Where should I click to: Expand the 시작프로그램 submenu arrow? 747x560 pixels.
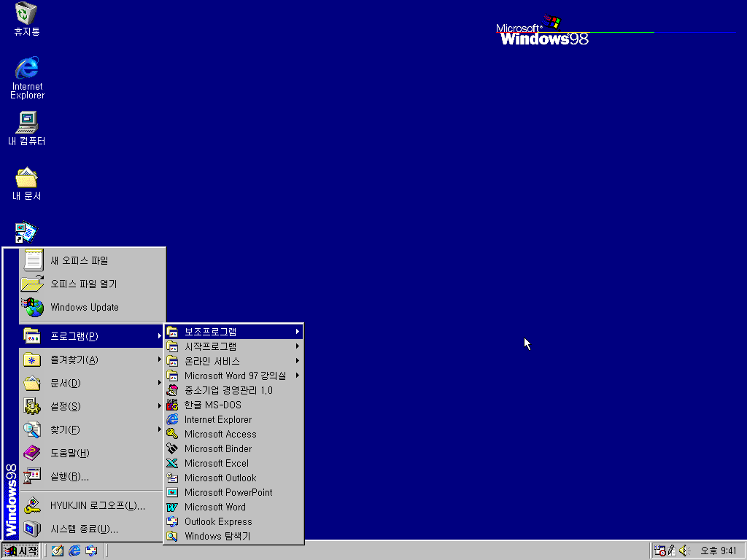pyautogui.click(x=298, y=346)
